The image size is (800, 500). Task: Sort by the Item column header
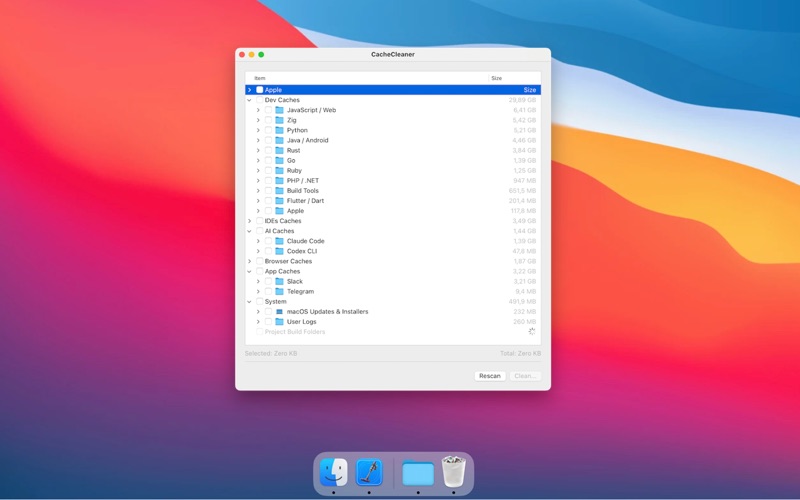click(367, 78)
